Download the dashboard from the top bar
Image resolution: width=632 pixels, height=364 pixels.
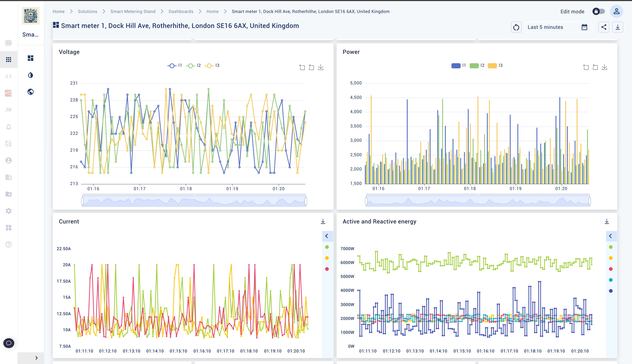[x=618, y=27]
